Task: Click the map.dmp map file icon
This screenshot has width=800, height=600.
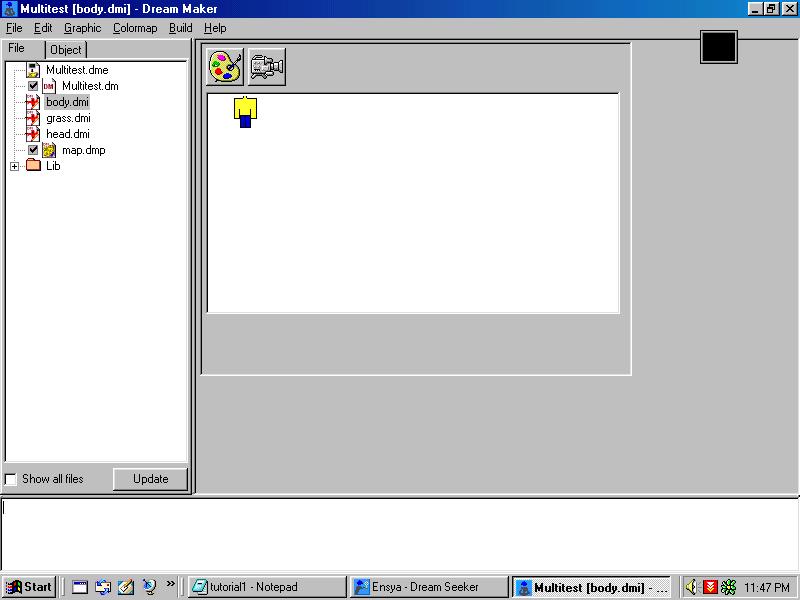Action: coord(50,150)
